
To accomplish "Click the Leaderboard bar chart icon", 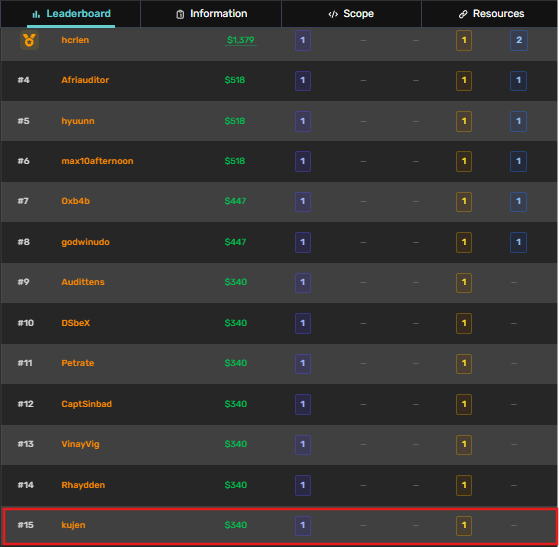I will pos(36,14).
